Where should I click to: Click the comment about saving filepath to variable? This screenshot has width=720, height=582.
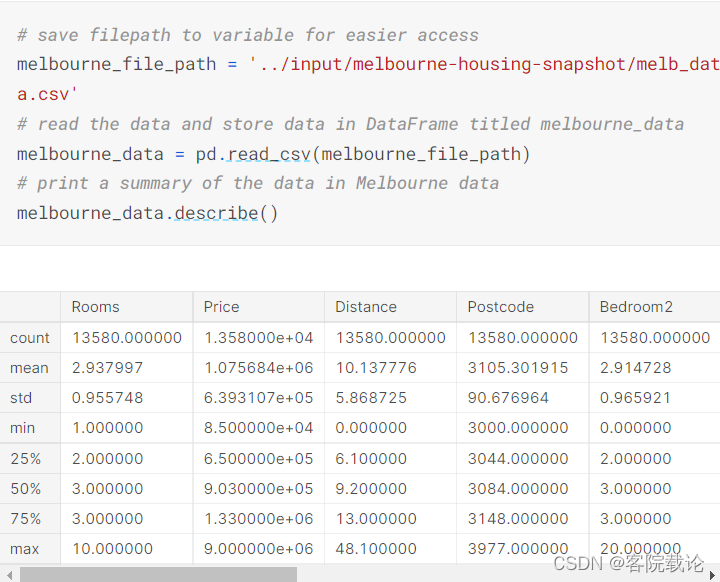click(x=248, y=35)
